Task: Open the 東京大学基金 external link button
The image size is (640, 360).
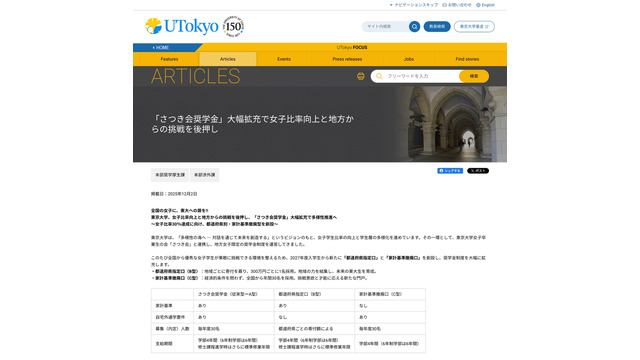Action: pos(474,27)
